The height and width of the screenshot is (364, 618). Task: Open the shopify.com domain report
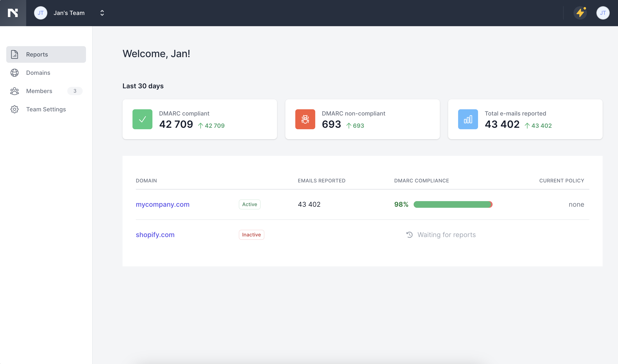tap(155, 235)
